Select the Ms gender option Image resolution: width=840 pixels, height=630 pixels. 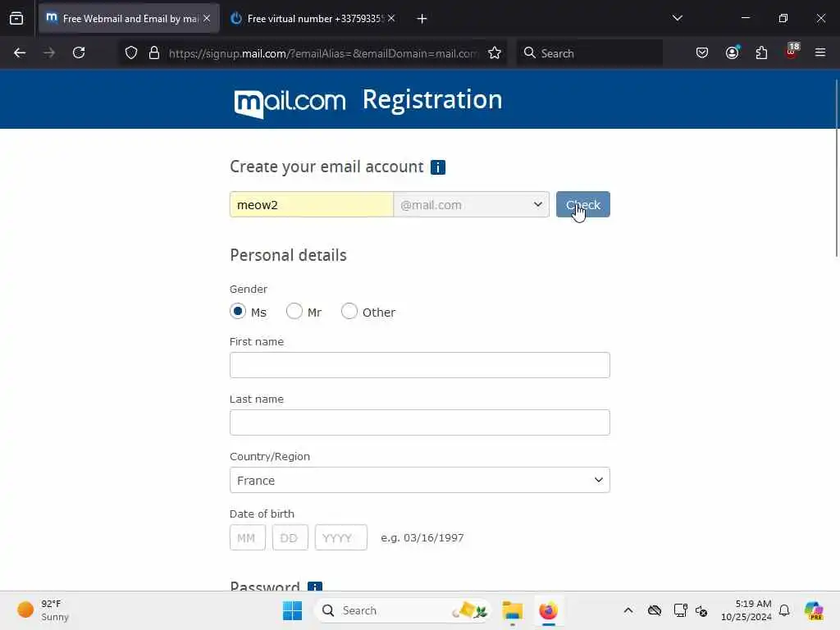coord(238,311)
